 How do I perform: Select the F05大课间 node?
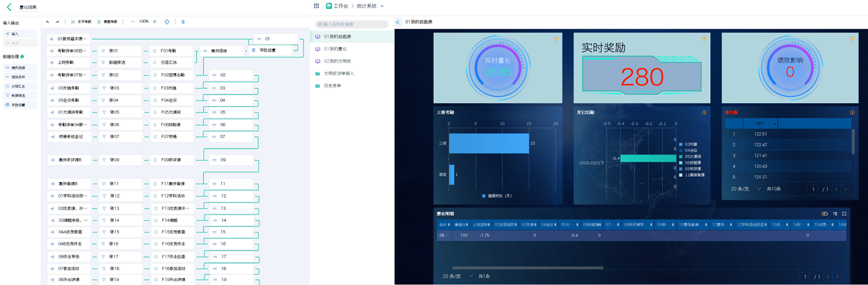coord(172,112)
